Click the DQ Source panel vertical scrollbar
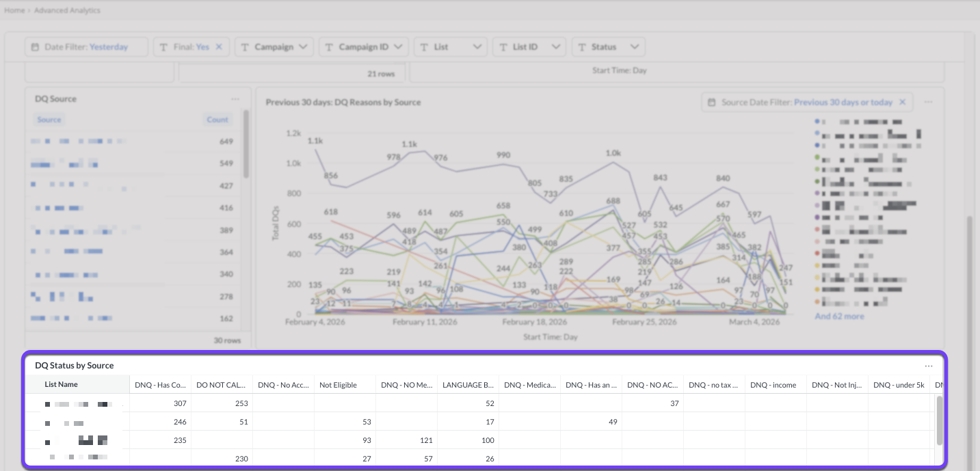Screen dimensions: 980x471 (246, 144)
